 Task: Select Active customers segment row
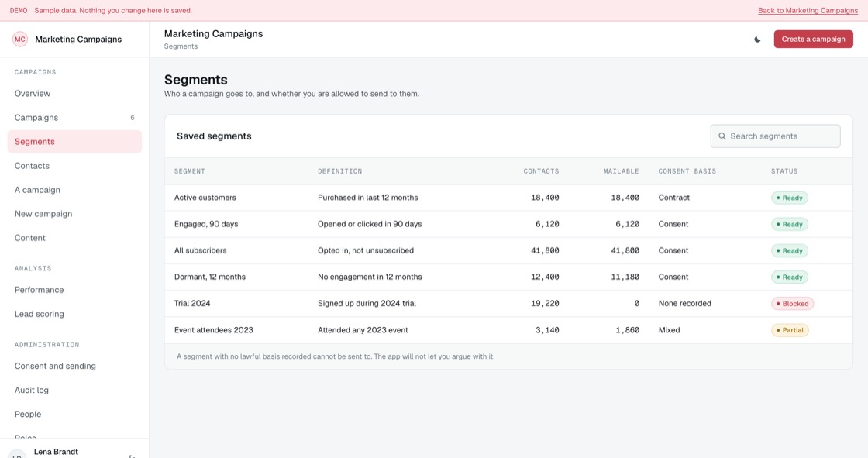[508, 198]
